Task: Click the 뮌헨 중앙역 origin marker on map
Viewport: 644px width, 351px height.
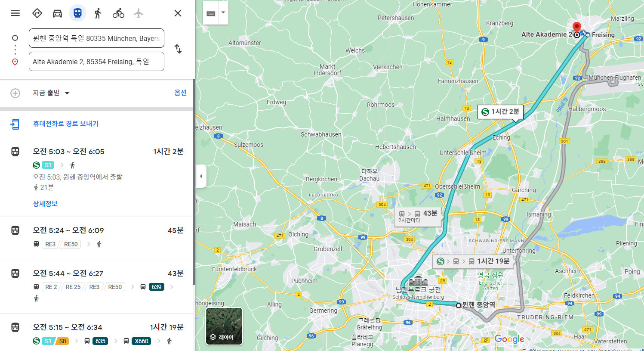Action: pos(459,305)
